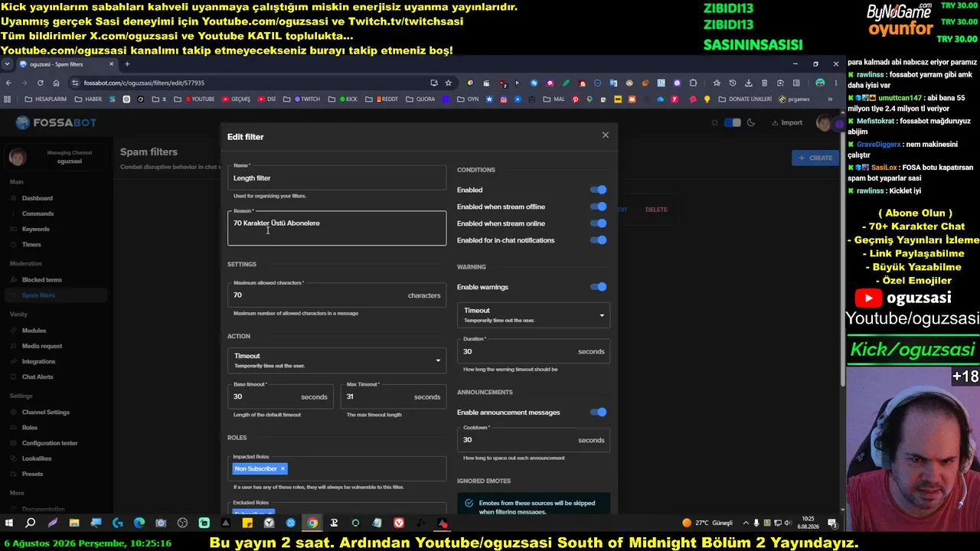Go to Commands in the sidebar
This screenshot has height=551, width=980.
tap(38, 214)
